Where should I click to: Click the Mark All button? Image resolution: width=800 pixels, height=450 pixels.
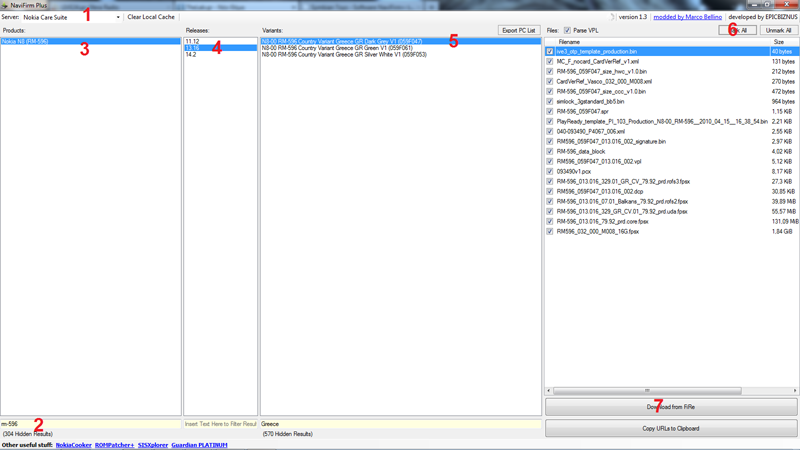(x=738, y=31)
